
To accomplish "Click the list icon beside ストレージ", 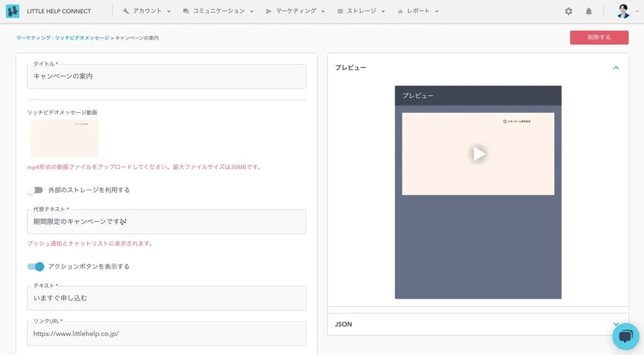I will pyautogui.click(x=340, y=11).
